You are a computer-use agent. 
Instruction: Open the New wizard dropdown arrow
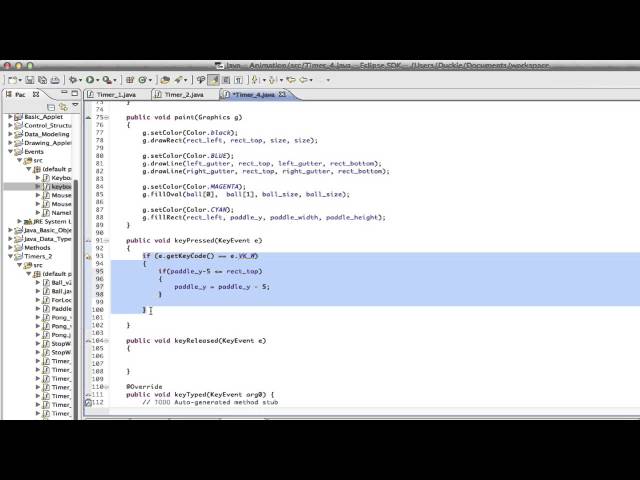(x=20, y=80)
